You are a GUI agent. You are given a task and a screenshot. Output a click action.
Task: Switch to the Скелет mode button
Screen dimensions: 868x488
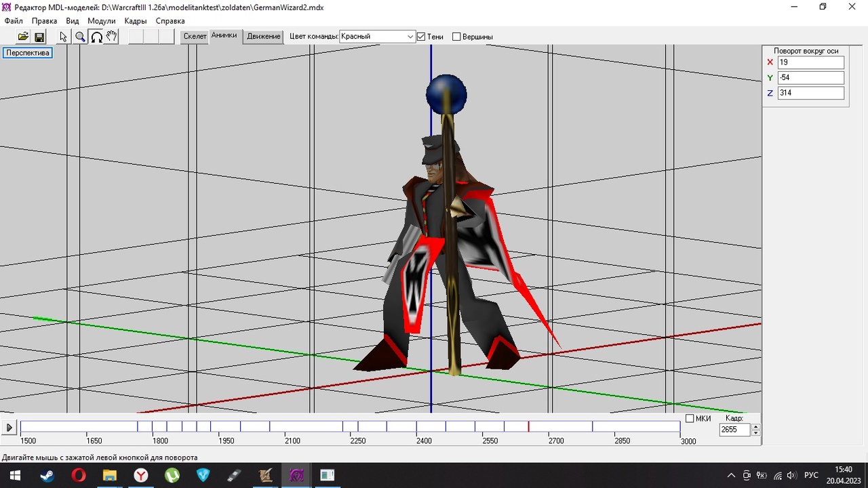click(x=195, y=37)
